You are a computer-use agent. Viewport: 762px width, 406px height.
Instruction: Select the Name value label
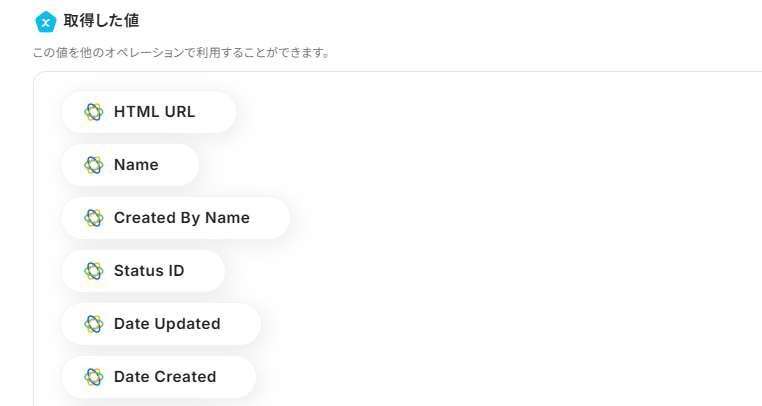pos(136,165)
